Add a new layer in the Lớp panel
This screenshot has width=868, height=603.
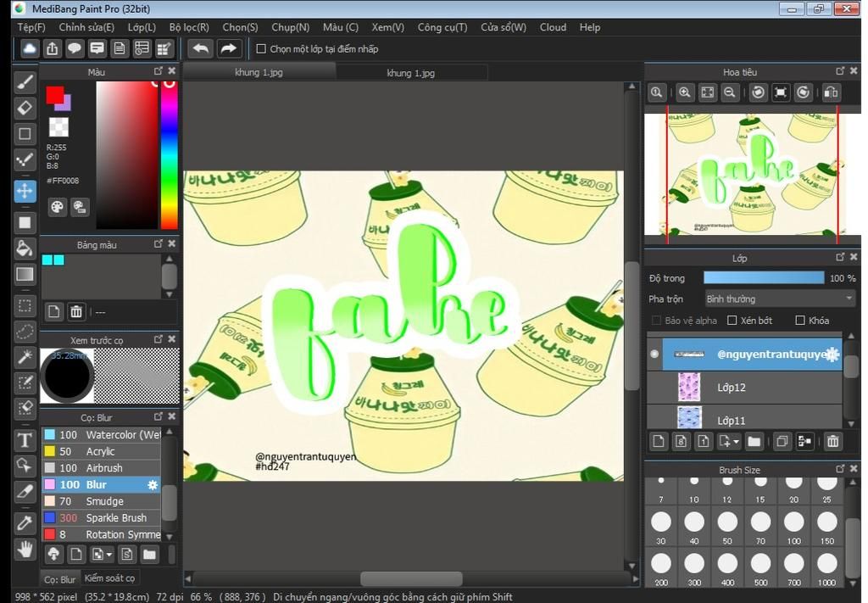[x=658, y=441]
